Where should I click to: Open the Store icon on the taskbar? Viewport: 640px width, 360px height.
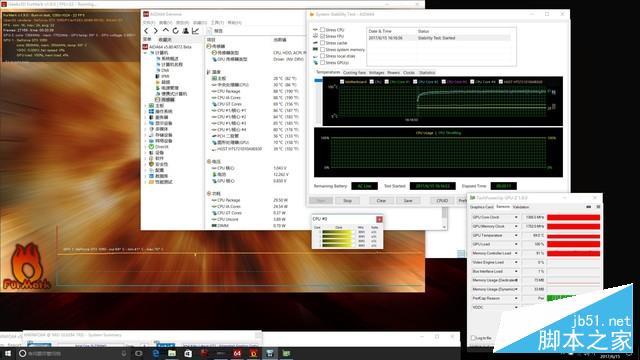click(188, 353)
